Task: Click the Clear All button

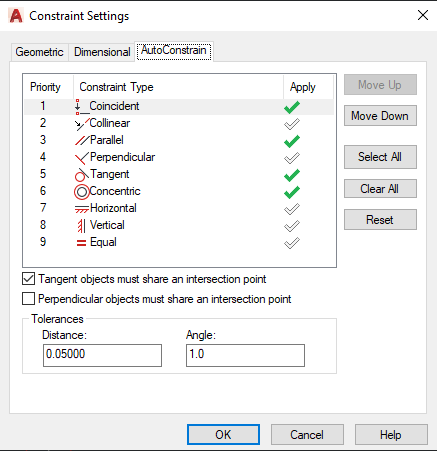Action: (380, 189)
